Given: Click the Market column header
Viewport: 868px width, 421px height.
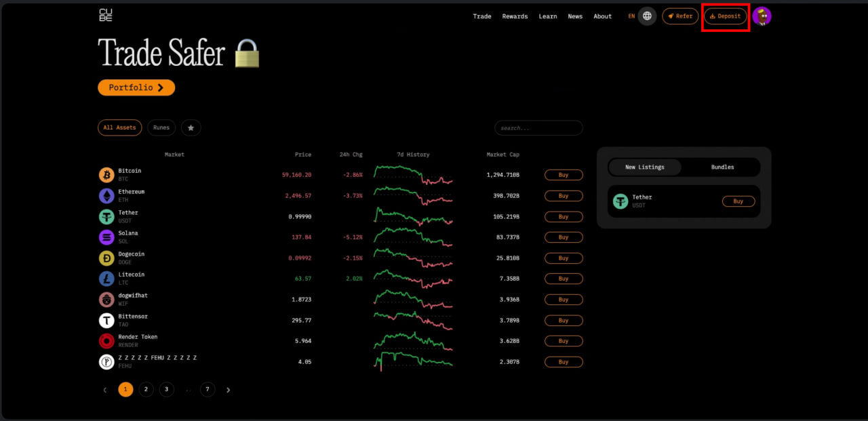Looking at the screenshot, I should point(174,155).
